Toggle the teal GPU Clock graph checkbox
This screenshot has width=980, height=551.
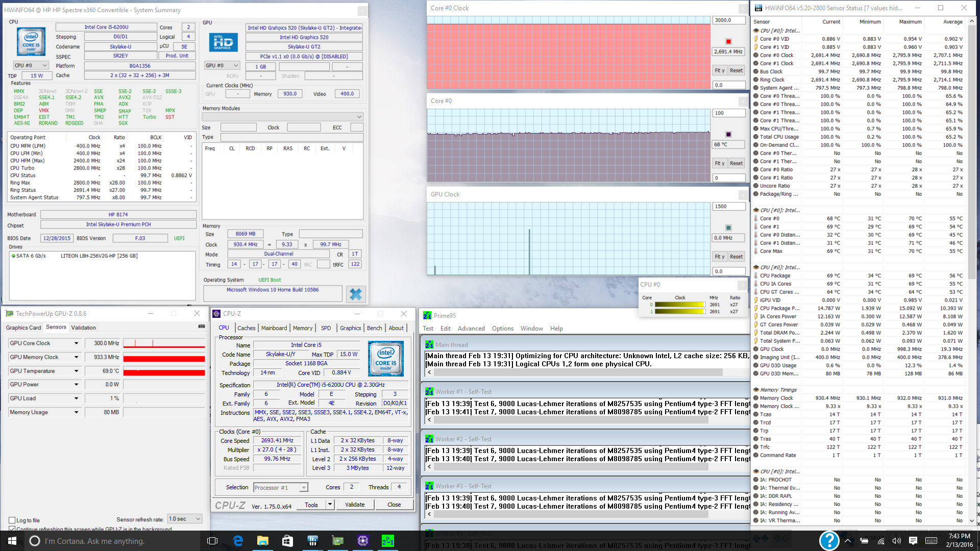tap(728, 228)
